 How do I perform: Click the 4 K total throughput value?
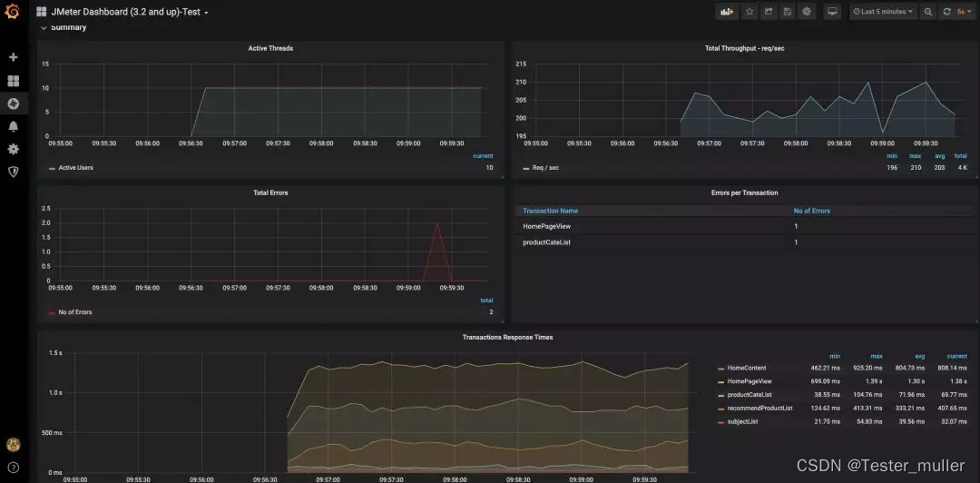point(961,168)
